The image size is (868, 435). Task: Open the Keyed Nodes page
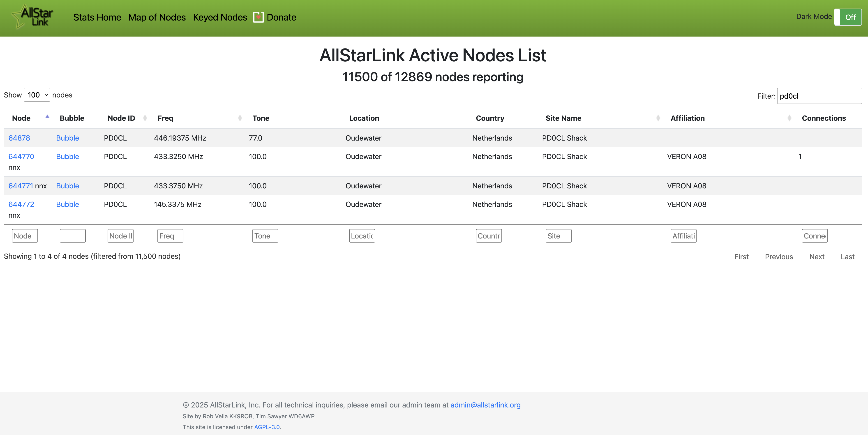click(x=220, y=18)
